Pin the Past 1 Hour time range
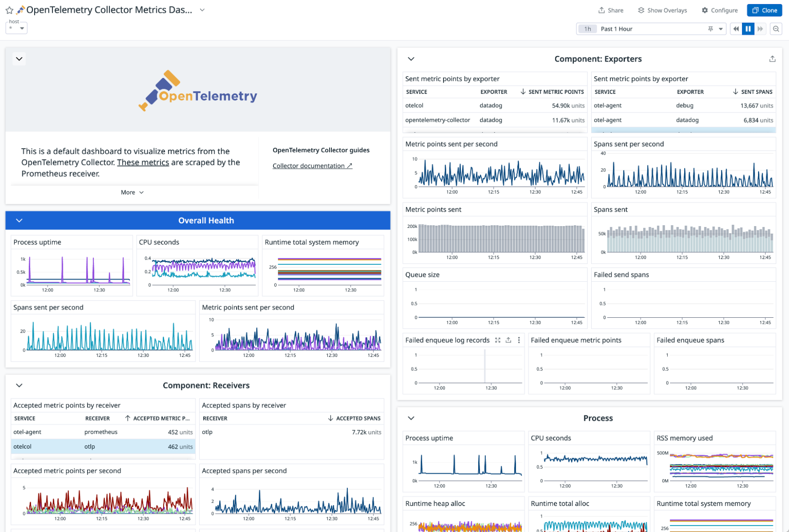The width and height of the screenshot is (789, 532). (710, 29)
